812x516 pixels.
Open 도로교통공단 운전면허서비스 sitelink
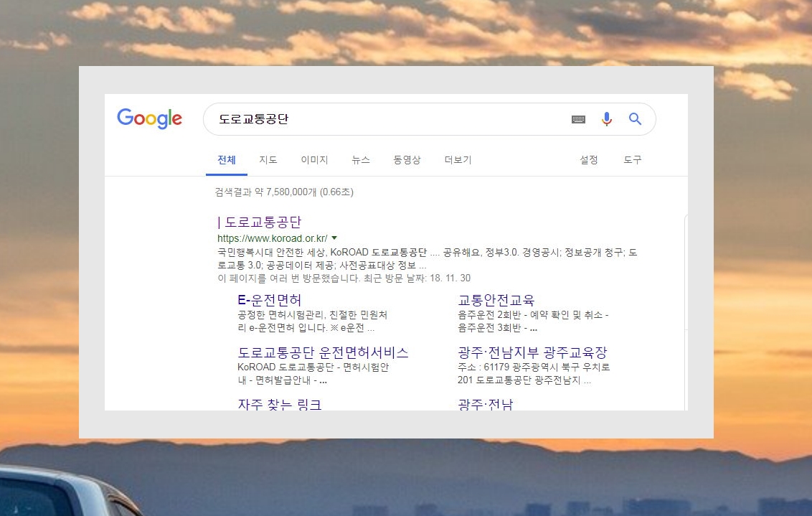323,353
